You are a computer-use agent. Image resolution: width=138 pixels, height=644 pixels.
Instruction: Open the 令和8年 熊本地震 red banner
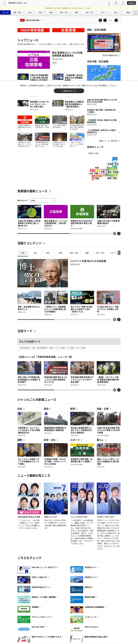34,30
